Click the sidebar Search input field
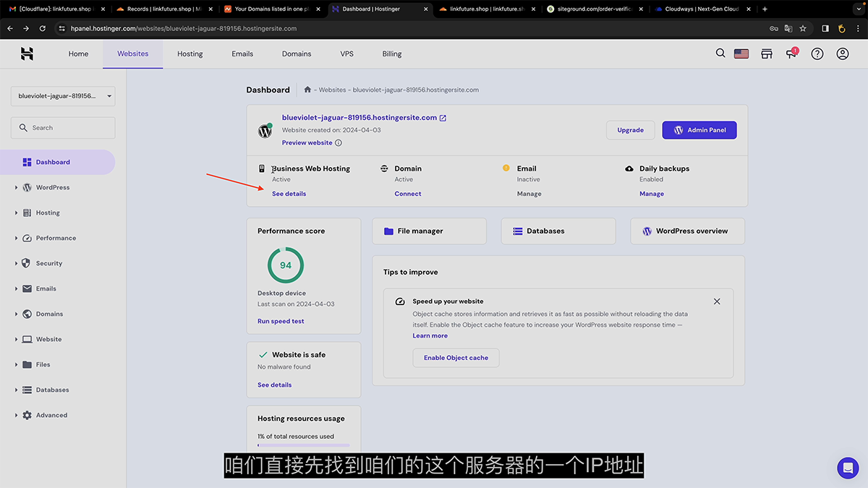The width and height of the screenshot is (868, 488). coord(63,128)
